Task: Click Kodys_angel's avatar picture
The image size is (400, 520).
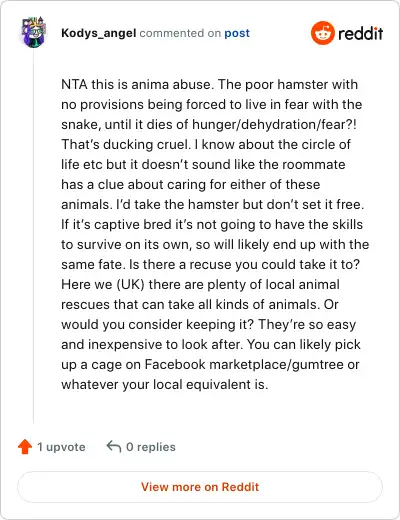Action: tap(33, 32)
